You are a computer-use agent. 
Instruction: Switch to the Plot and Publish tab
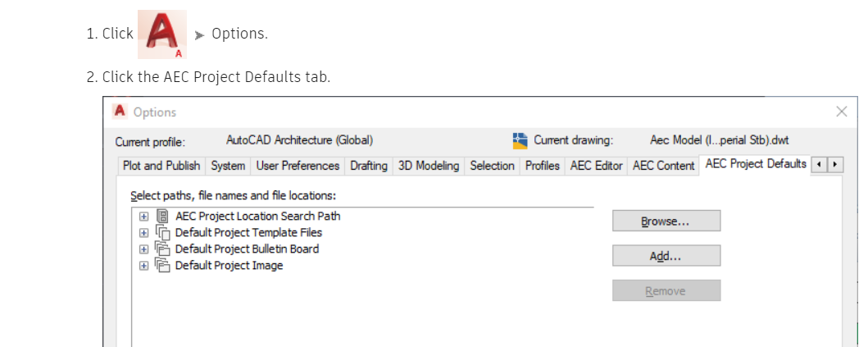pos(161,166)
